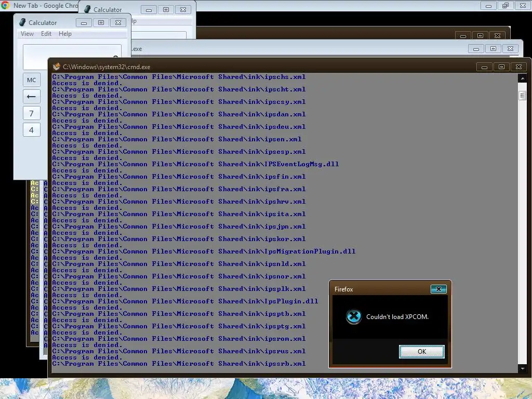This screenshot has width=532, height=399.
Task: Click the IpsPlugin.dll path line
Action: [185, 301]
